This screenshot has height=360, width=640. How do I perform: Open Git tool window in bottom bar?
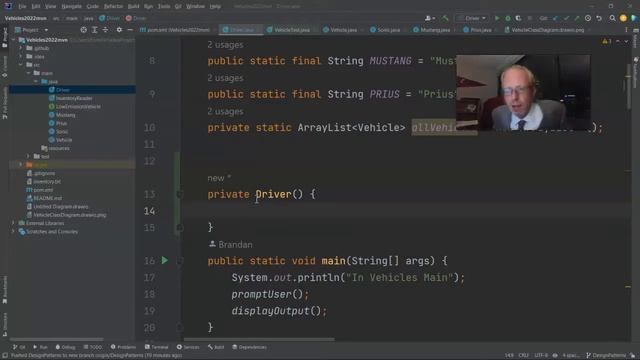pyautogui.click(x=19, y=347)
